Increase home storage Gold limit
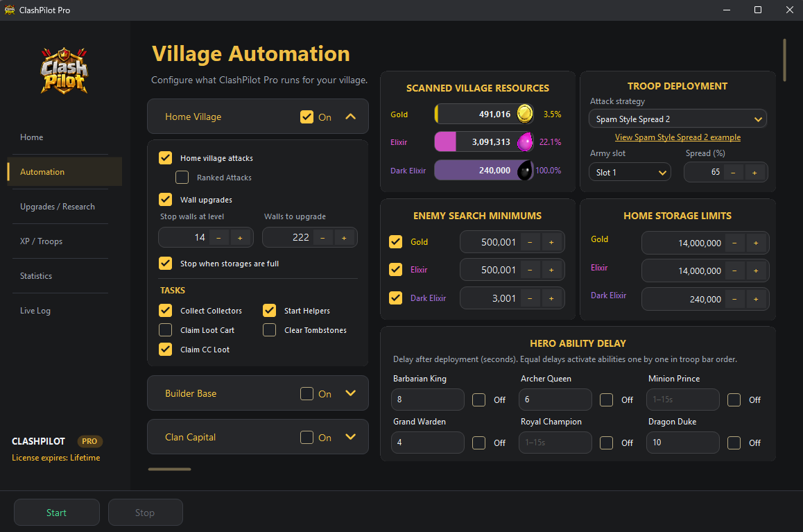This screenshot has height=532, width=803. (x=756, y=243)
